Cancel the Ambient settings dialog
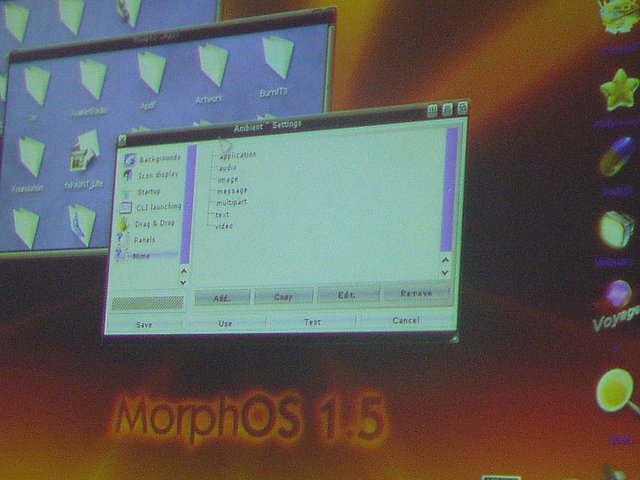The height and width of the screenshot is (480, 640). pyautogui.click(x=407, y=320)
